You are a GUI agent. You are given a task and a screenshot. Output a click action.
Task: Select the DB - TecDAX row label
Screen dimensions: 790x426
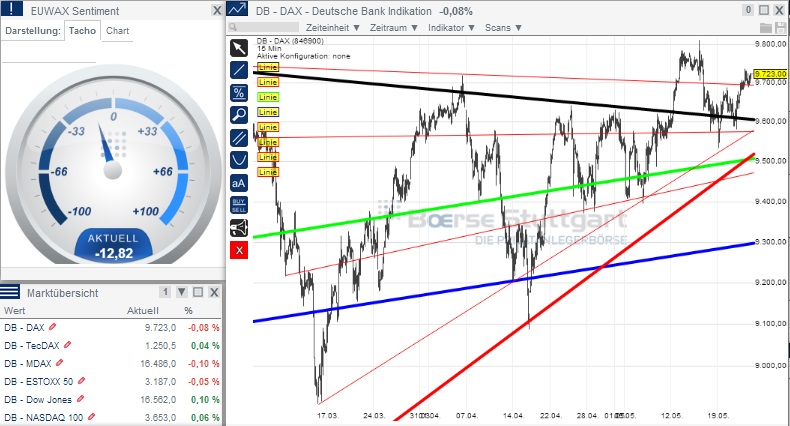(32, 345)
